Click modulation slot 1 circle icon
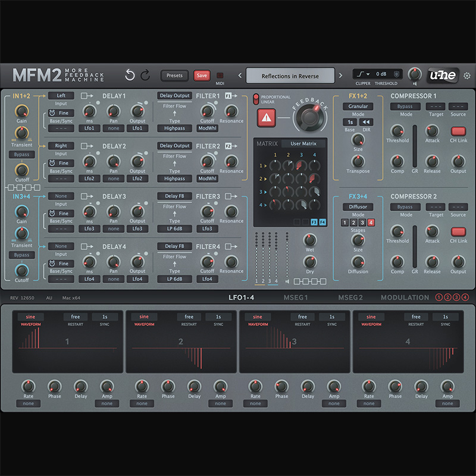This screenshot has height=476, width=476. [x=439, y=297]
